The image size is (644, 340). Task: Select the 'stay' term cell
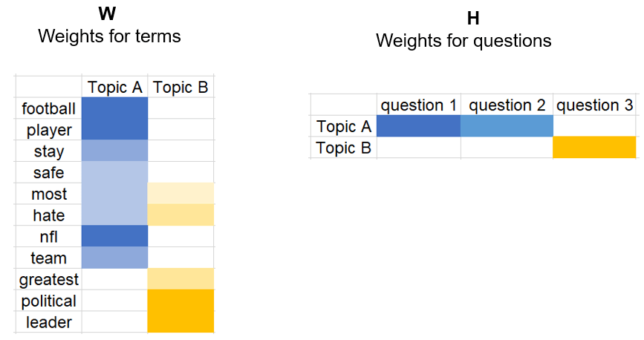tap(48, 151)
